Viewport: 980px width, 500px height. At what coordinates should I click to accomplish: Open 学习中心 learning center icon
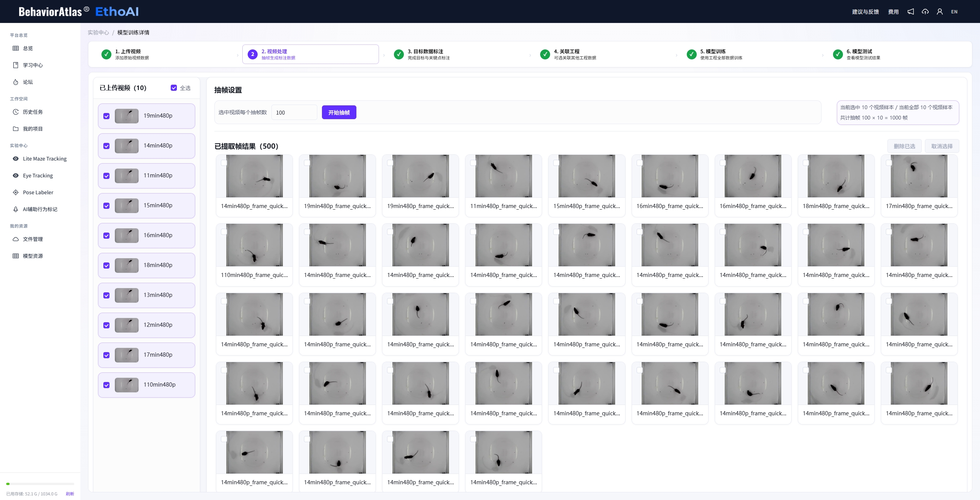pos(16,65)
